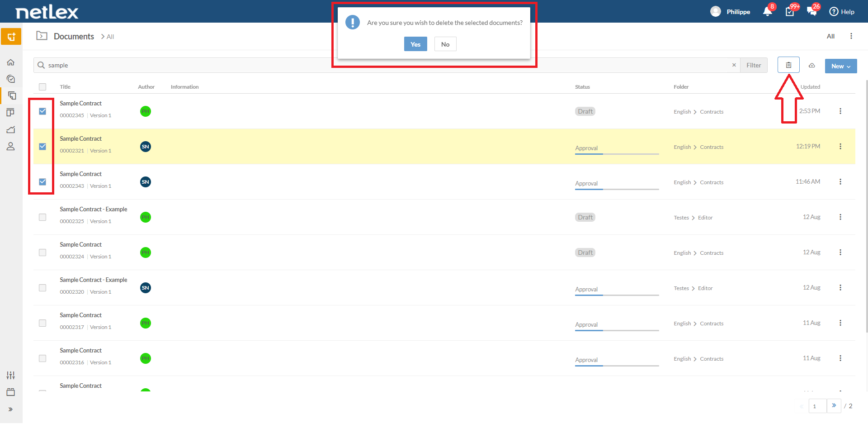Uncheck Sample Contract 00002343 checkbox
This screenshot has width=868, height=424.
coord(42,182)
